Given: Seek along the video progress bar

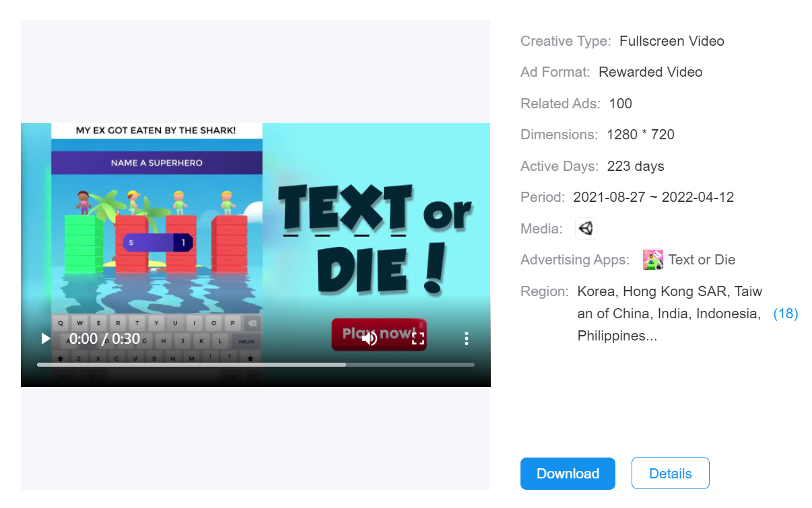Looking at the screenshot, I should coord(256,365).
